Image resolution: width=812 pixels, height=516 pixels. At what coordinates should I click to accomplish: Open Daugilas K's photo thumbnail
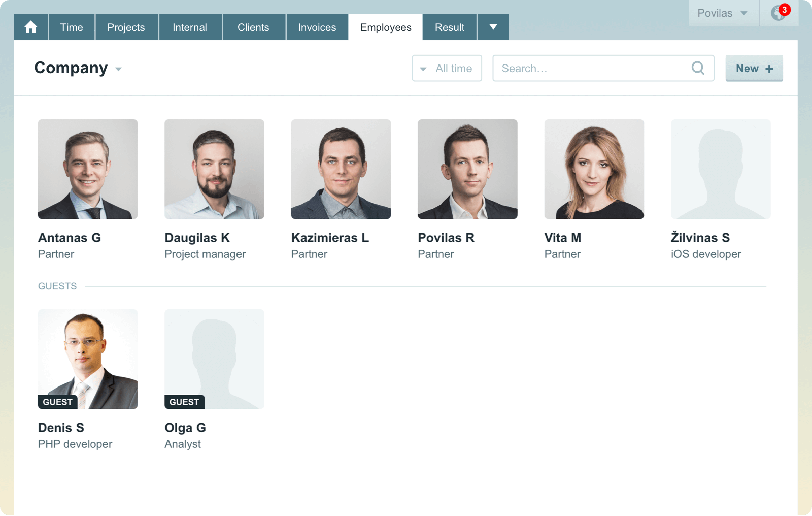click(x=214, y=169)
